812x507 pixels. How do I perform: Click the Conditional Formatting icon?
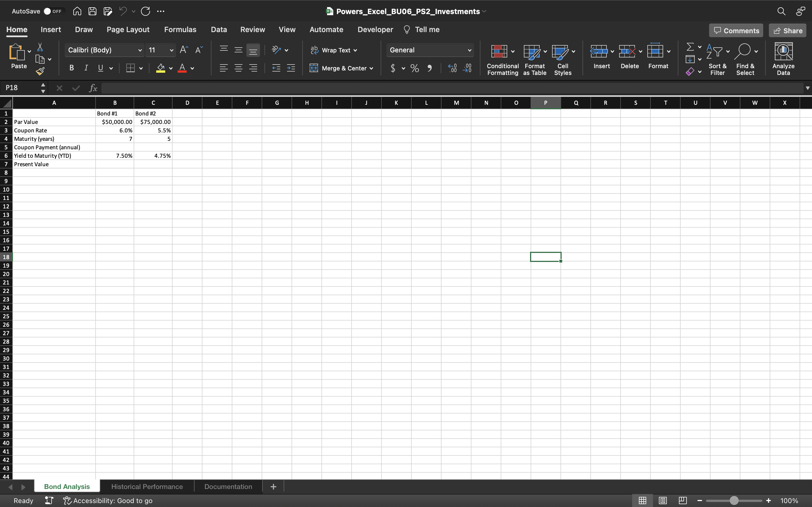click(x=499, y=51)
